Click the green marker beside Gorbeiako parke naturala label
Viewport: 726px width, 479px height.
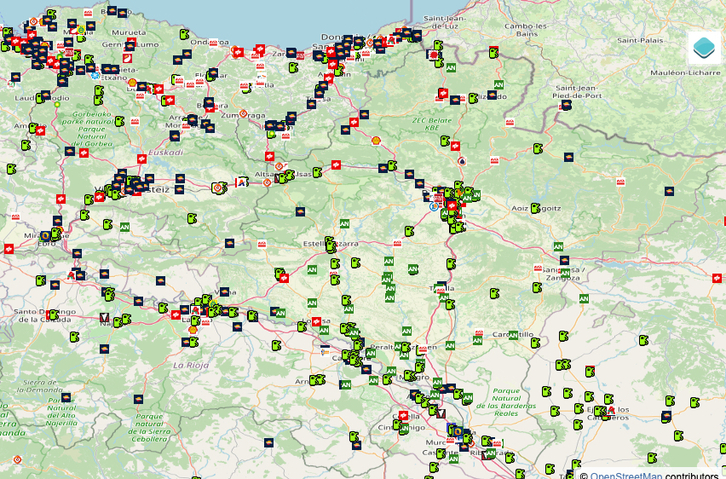point(119,121)
